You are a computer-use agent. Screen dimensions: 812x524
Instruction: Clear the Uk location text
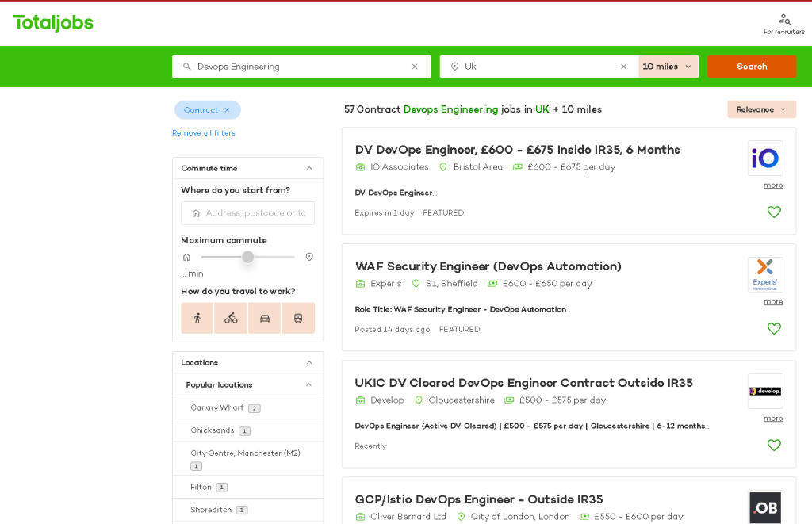pyautogui.click(x=623, y=67)
